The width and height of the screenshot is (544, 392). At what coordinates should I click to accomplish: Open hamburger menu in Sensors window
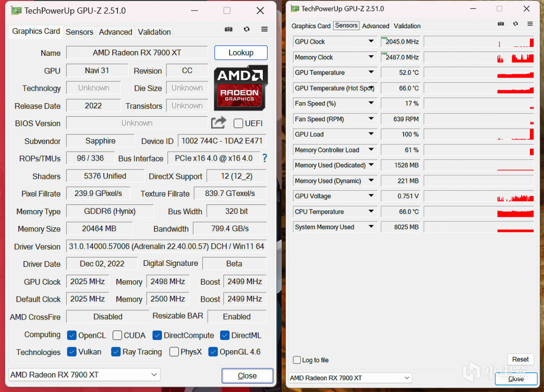[x=530, y=23]
